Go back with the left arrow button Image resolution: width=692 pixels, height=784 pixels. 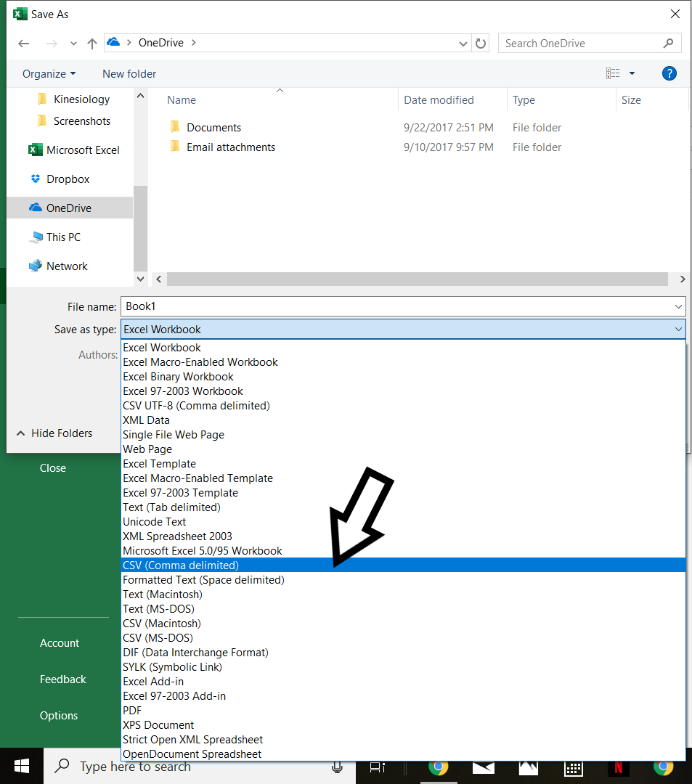pos(23,44)
